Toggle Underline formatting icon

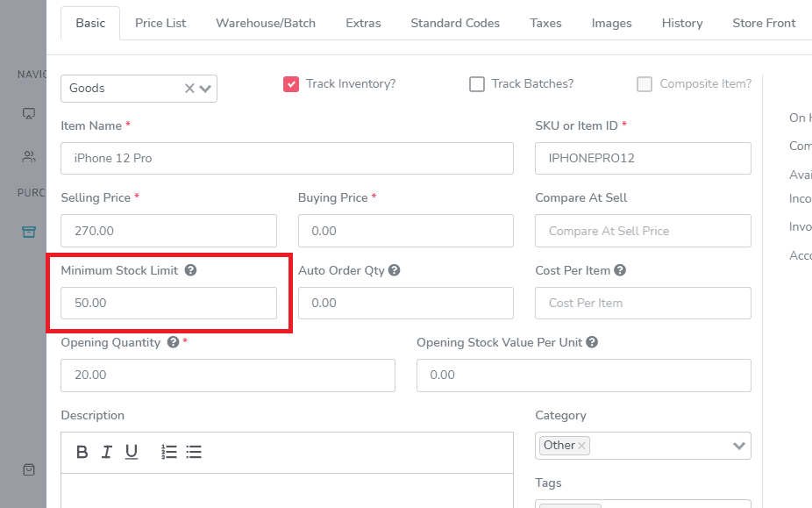(132, 452)
